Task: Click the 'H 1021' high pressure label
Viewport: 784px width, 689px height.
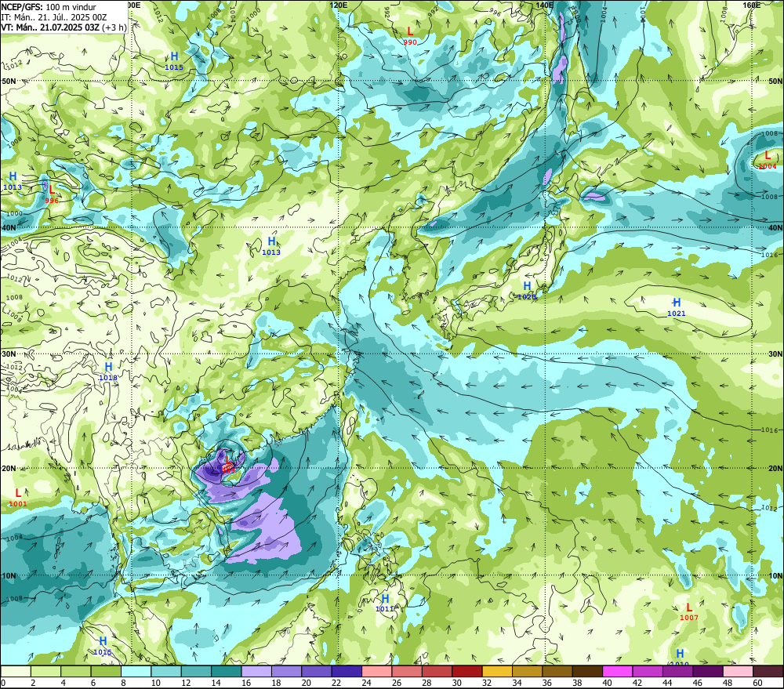Action: pyautogui.click(x=677, y=307)
